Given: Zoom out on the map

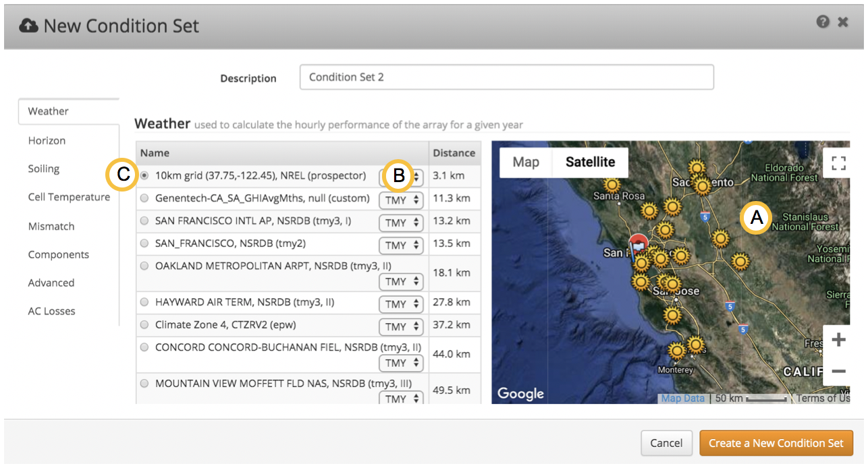Looking at the screenshot, I should (838, 372).
